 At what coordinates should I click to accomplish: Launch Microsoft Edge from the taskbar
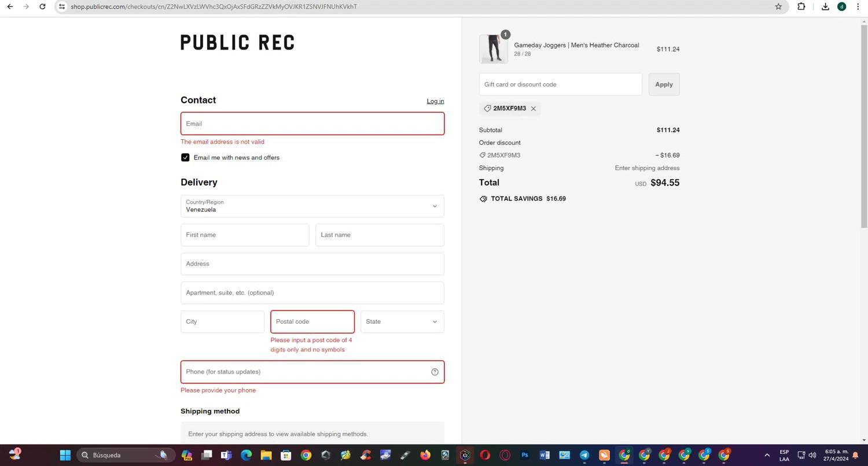[246, 455]
